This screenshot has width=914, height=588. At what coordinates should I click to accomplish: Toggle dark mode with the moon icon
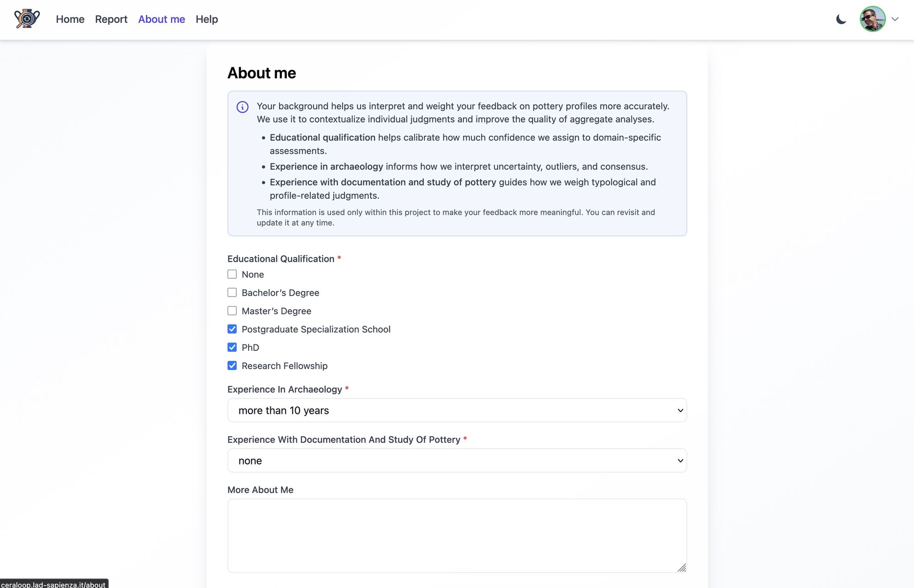[x=842, y=19]
